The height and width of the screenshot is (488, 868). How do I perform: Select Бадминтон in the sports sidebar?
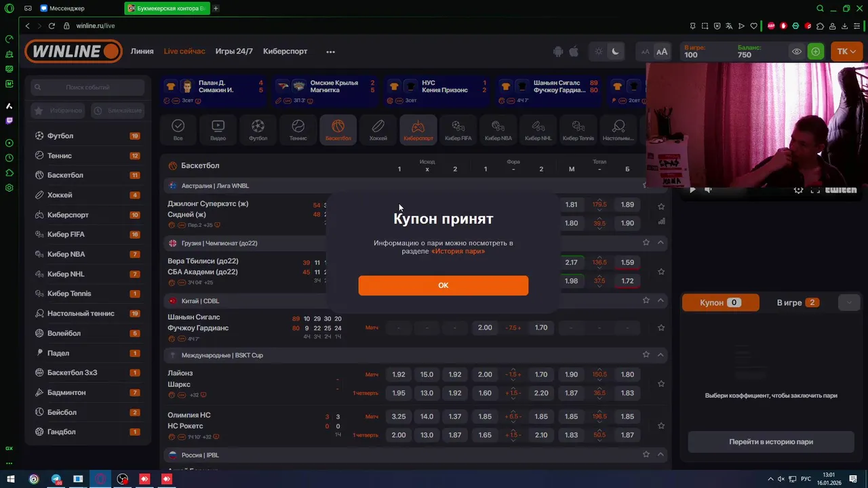pyautogui.click(x=87, y=392)
